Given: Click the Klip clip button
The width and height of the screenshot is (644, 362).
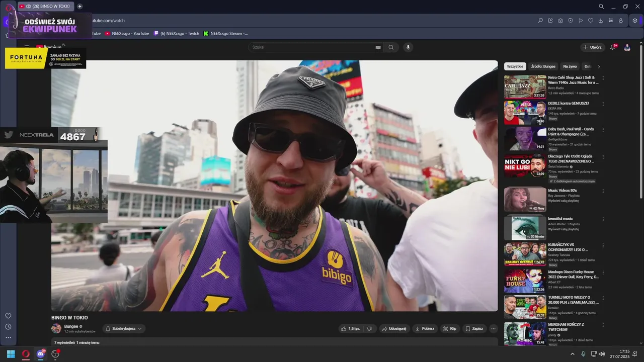Looking at the screenshot, I should coord(450,329).
